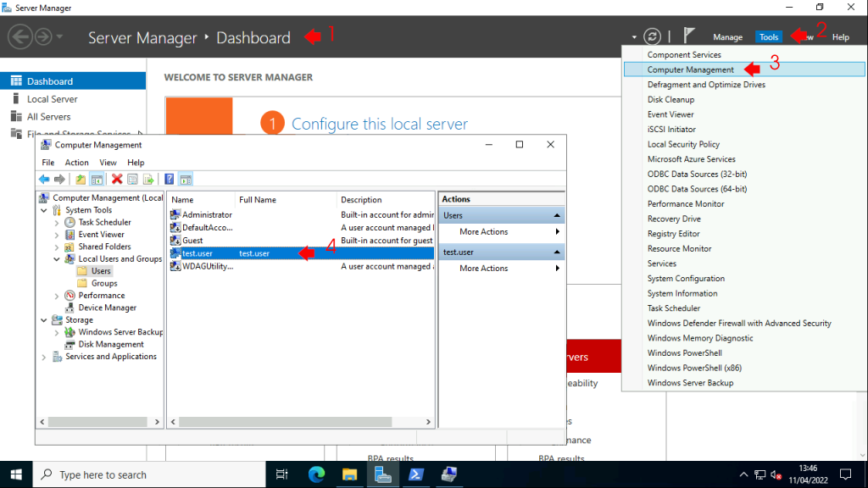The image size is (868, 488).
Task: Click the red Delete (X) toolbar icon
Action: 116,179
